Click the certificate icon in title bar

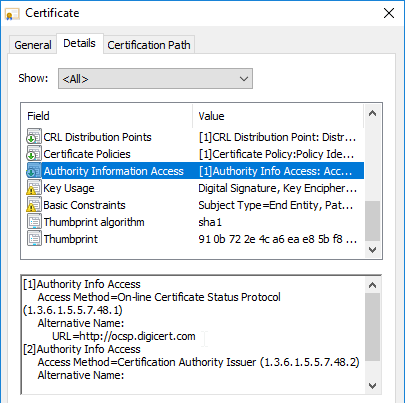pyautogui.click(x=12, y=14)
